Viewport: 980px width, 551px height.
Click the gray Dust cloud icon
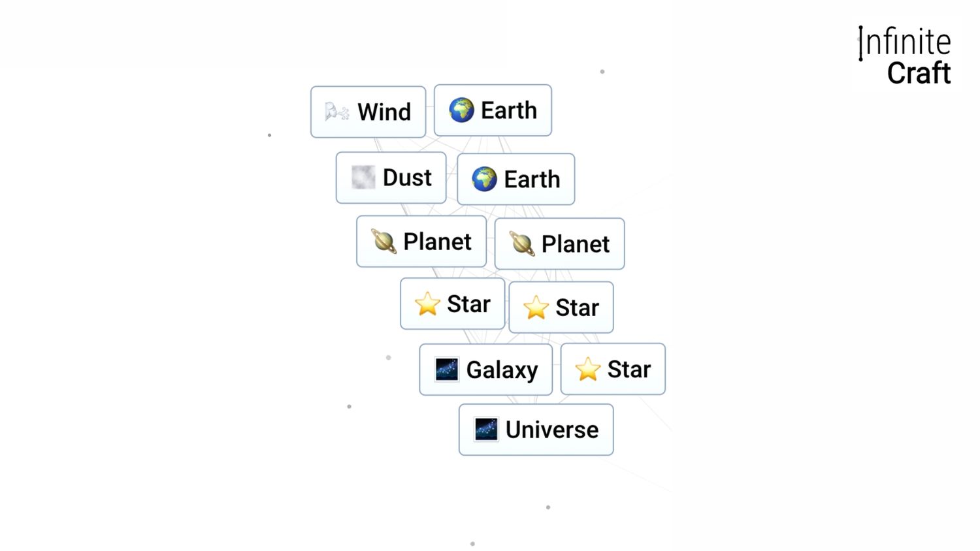point(363,178)
